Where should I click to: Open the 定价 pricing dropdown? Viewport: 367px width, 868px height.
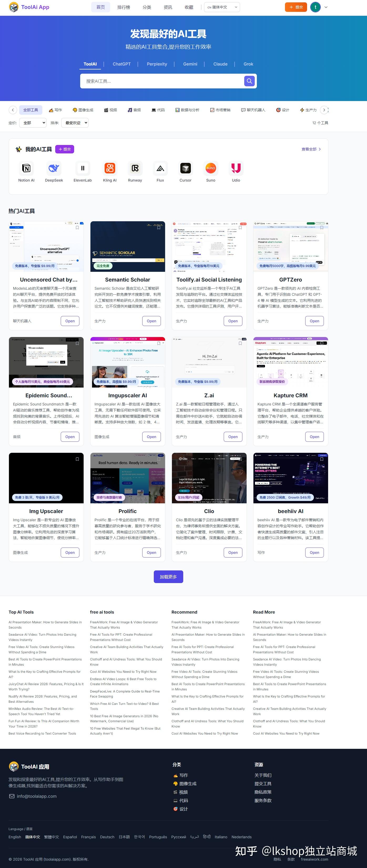pos(33,123)
